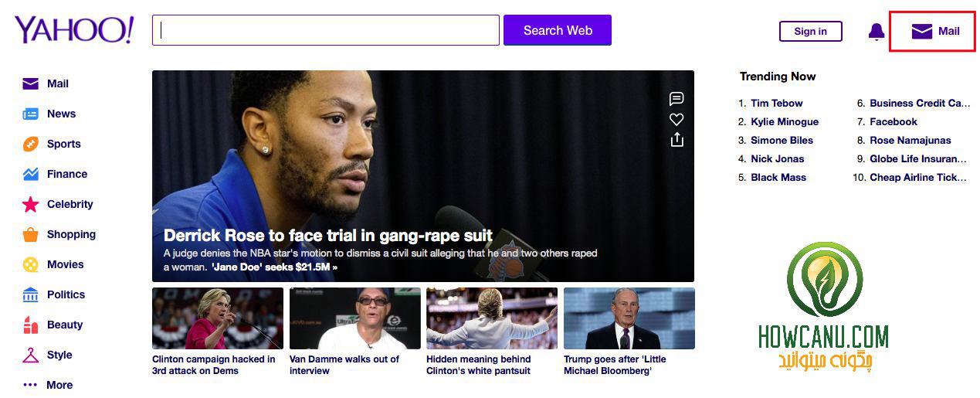Go to Celebrity section in sidebar
980x398 pixels.
tap(70, 204)
